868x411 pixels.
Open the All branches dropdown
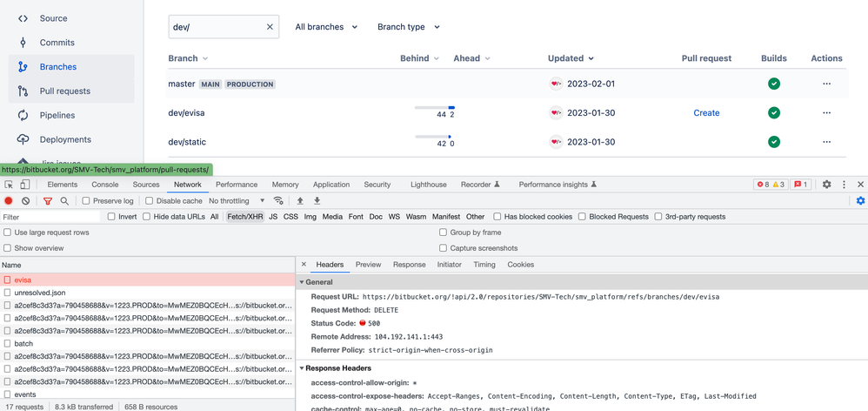click(326, 27)
